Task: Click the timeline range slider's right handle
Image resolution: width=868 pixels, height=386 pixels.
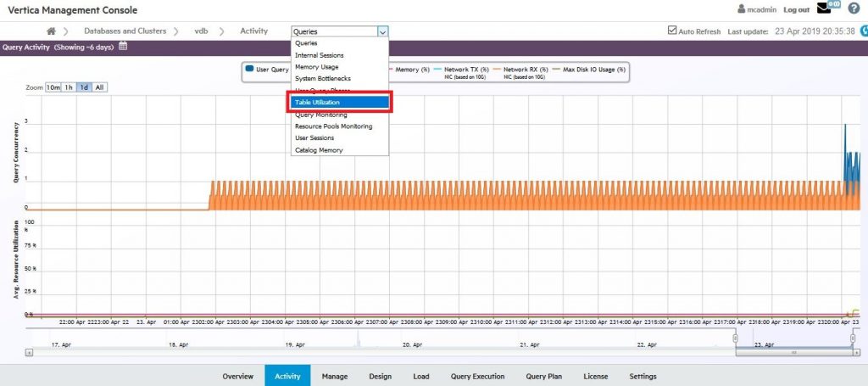Action: point(853,338)
